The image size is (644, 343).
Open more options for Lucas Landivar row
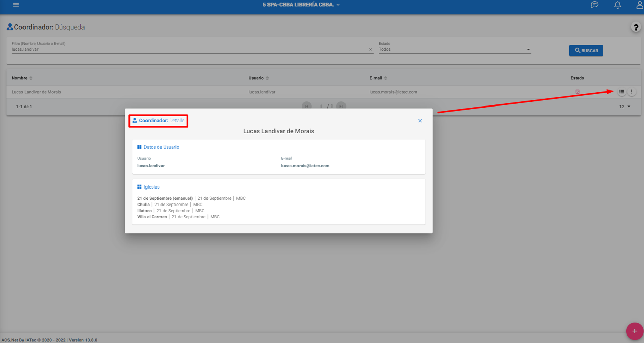(x=632, y=92)
